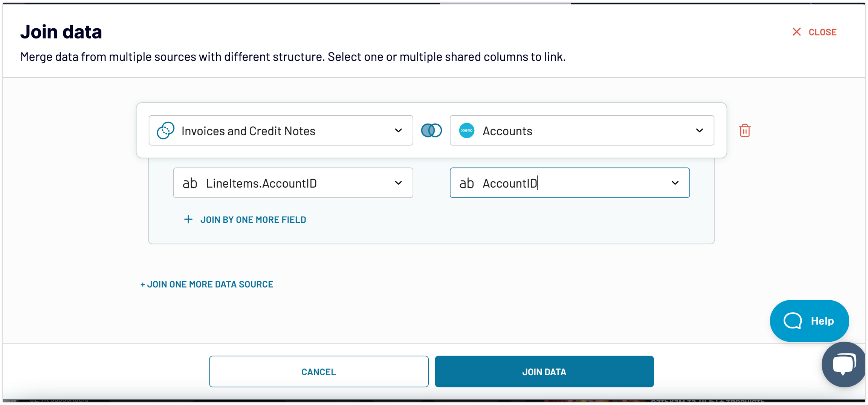Click the 'ab' text-type icon beside AccountID
Image resolution: width=868 pixels, height=405 pixels.
pos(466,183)
